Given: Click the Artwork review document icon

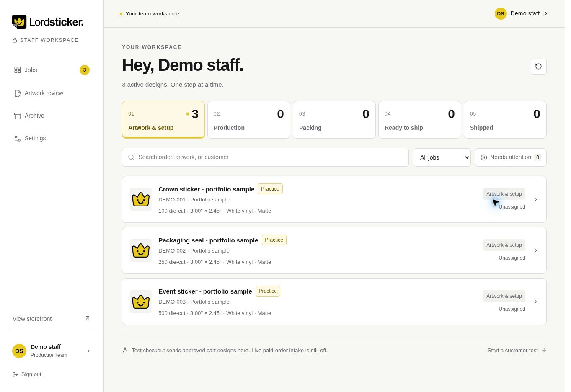Looking at the screenshot, I should [x=18, y=93].
